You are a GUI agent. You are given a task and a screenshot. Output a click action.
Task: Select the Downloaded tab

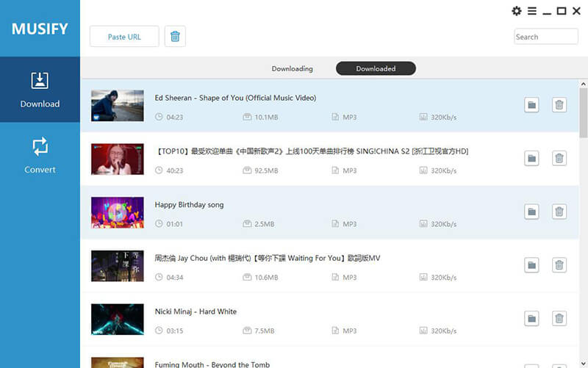pyautogui.click(x=376, y=68)
